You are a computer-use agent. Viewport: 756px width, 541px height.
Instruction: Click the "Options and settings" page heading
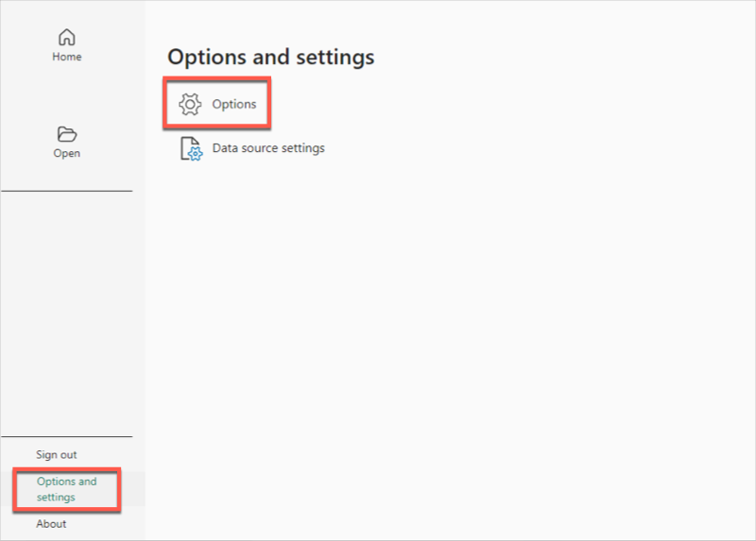270,57
